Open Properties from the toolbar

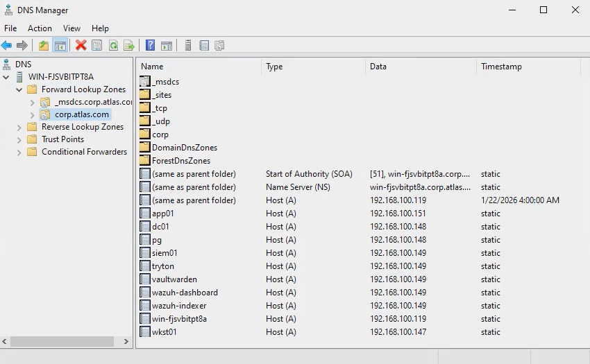tap(97, 46)
